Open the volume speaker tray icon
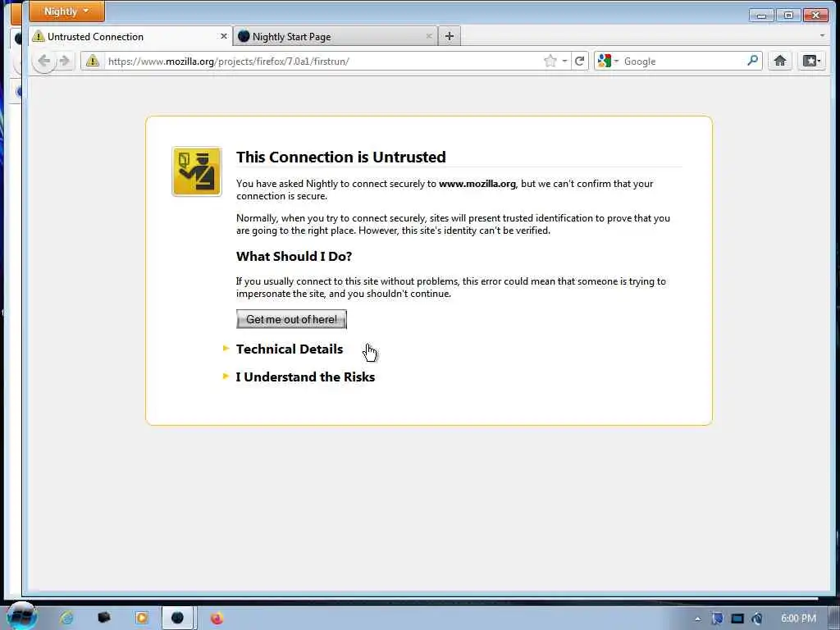Viewport: 840px width, 630px height. [756, 619]
